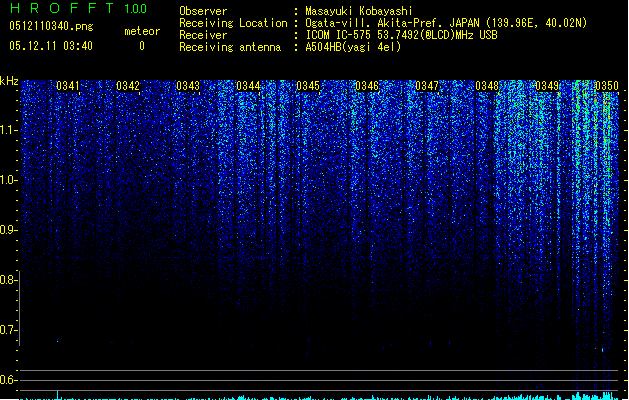Click the 0.8 kHz axis label
Screen dimensions: 629x400
point(8,280)
